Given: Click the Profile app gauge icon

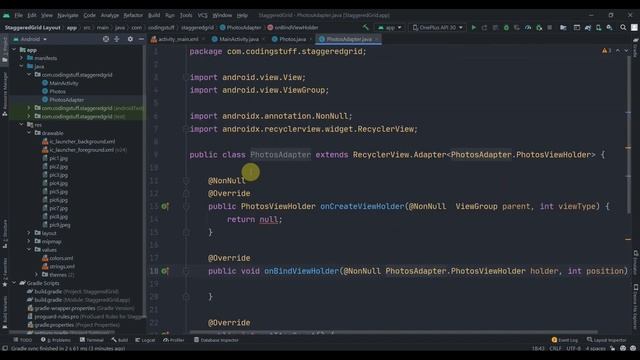Looking at the screenshot, I should [x=528, y=27].
